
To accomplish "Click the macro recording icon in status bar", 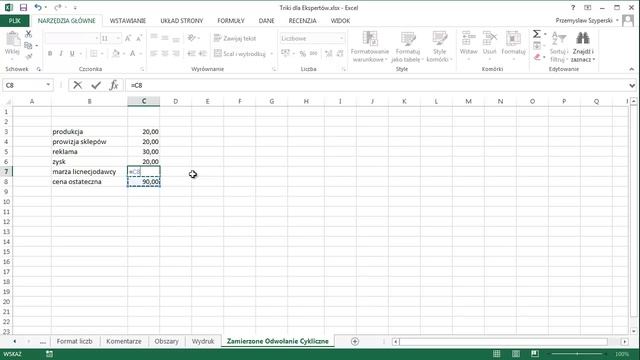I will (49, 354).
